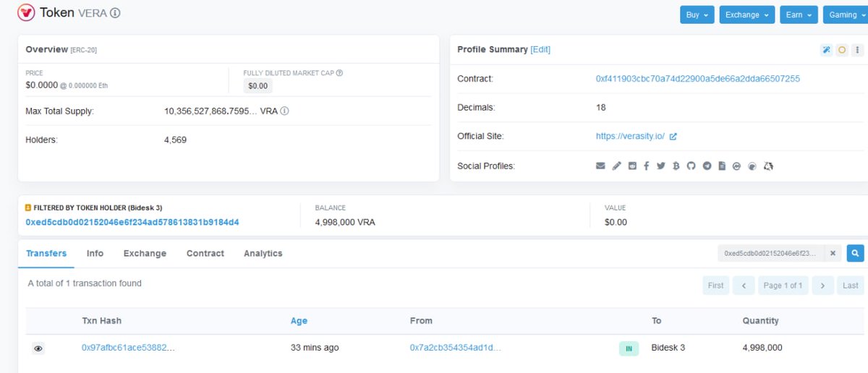Click the yellow circle icon in Profile Summary
The width and height of the screenshot is (868, 373).
[x=842, y=50]
